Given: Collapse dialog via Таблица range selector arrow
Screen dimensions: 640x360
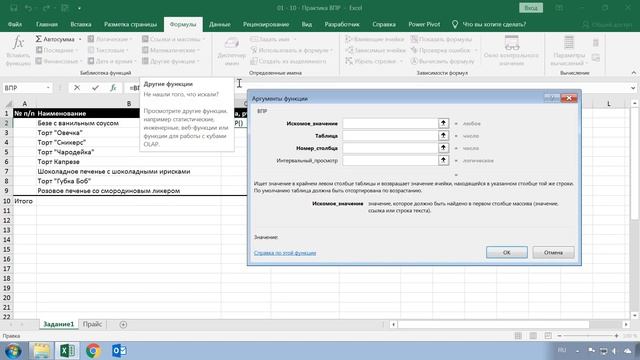Looking at the screenshot, I should [443, 136].
